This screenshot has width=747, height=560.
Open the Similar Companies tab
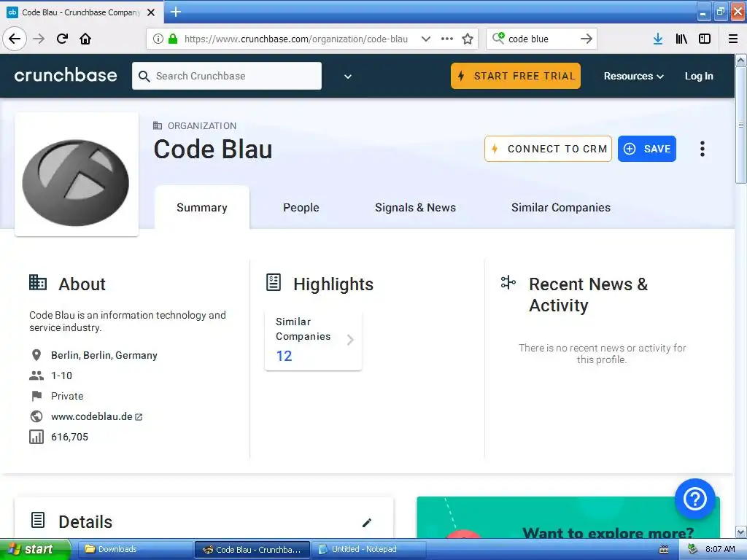(561, 208)
